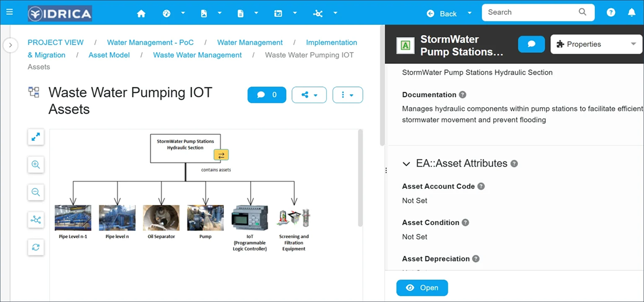
Task: Click the relationship navigator icon in the diagram toolbar
Action: pos(36,219)
